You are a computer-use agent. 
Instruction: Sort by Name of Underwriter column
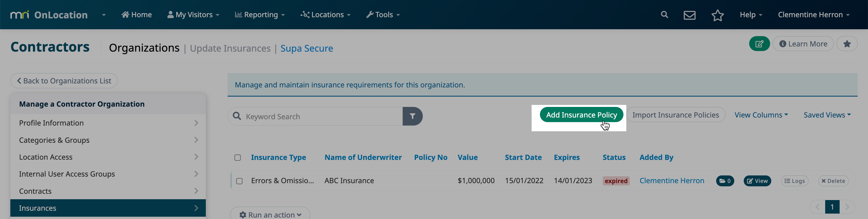[363, 157]
